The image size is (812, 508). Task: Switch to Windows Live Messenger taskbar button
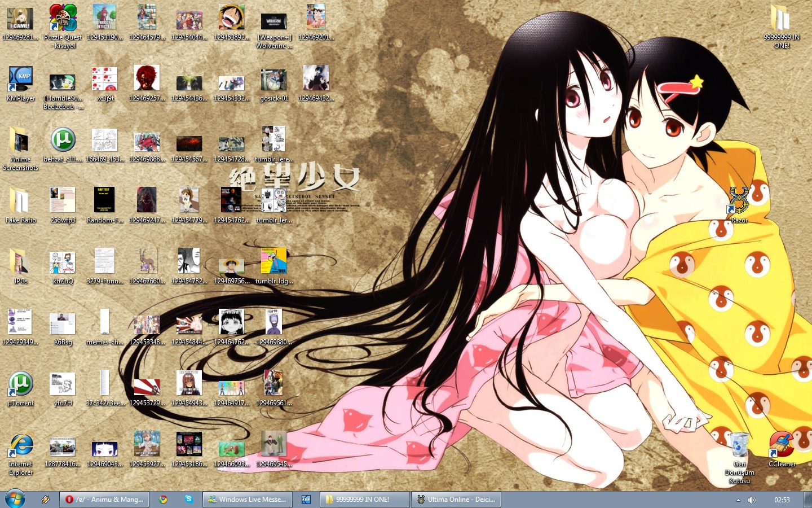[248, 500]
